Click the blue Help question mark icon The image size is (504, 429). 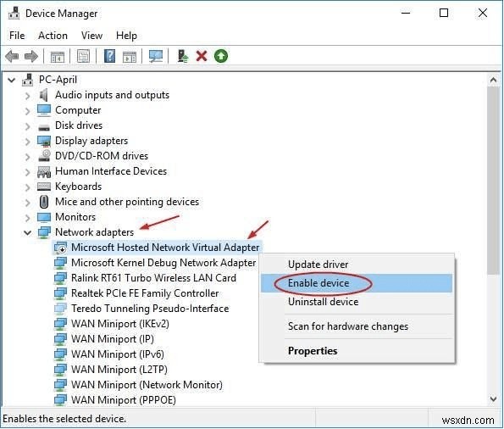tap(109, 56)
